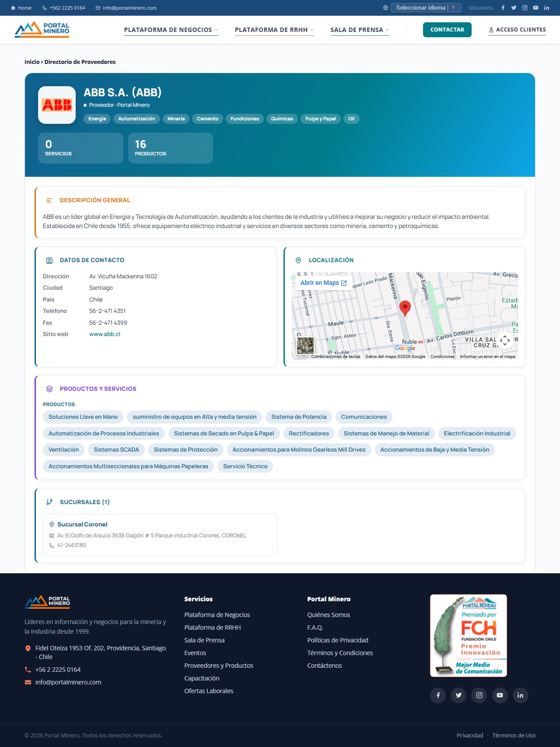Select the Energía tag

point(97,119)
